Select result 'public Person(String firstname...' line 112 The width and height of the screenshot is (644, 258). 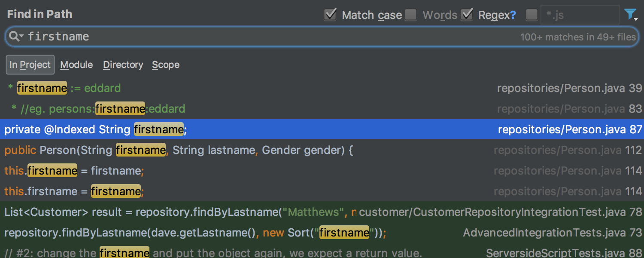pos(322,150)
